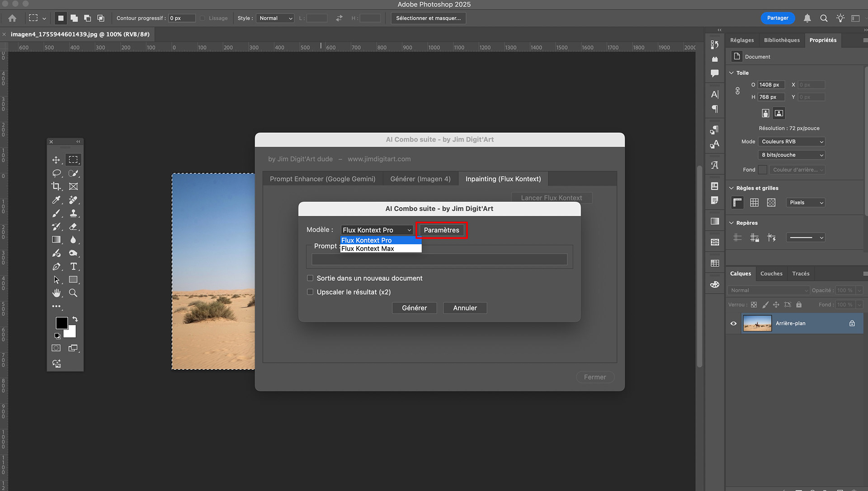Switch to Générer (Imagen 4) tab
This screenshot has height=491, width=868.
click(x=420, y=179)
